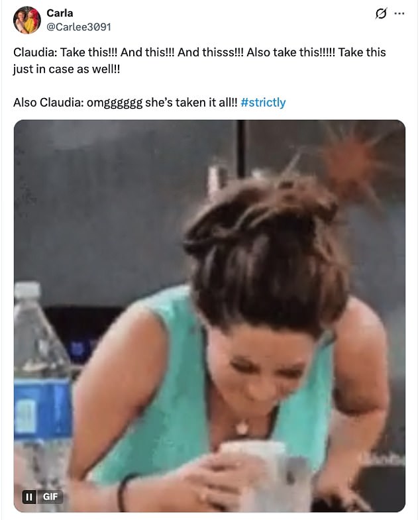Click the Grok explain-post icon

381,14
